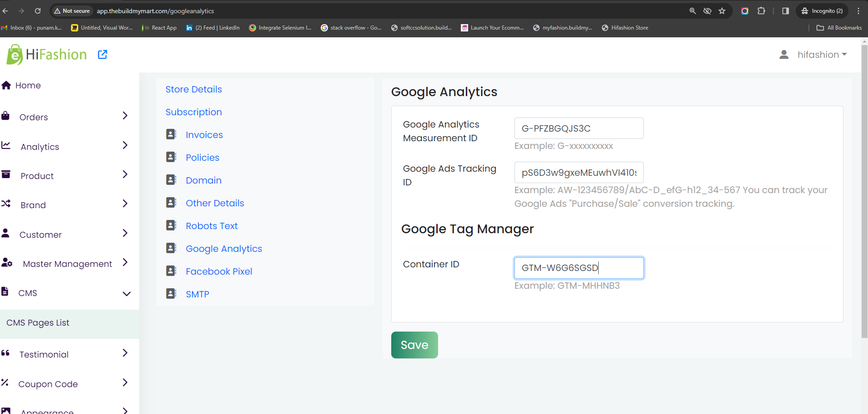
Task: Expand the Product menu chevron
Action: click(125, 174)
